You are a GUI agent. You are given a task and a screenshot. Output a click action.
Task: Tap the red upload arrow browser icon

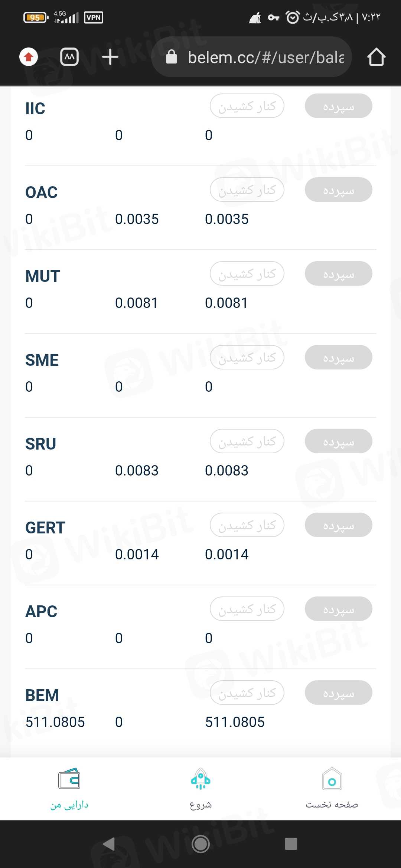point(29,57)
